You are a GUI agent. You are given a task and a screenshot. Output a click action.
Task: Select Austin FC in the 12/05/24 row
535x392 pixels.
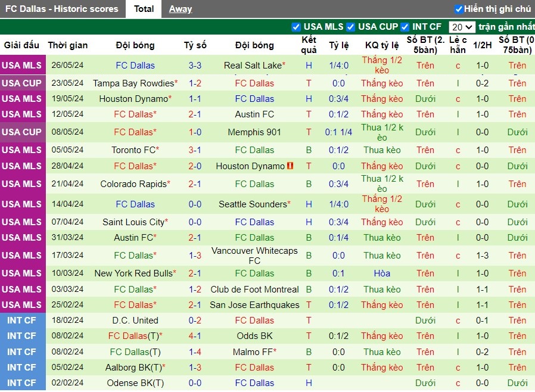[254, 114]
